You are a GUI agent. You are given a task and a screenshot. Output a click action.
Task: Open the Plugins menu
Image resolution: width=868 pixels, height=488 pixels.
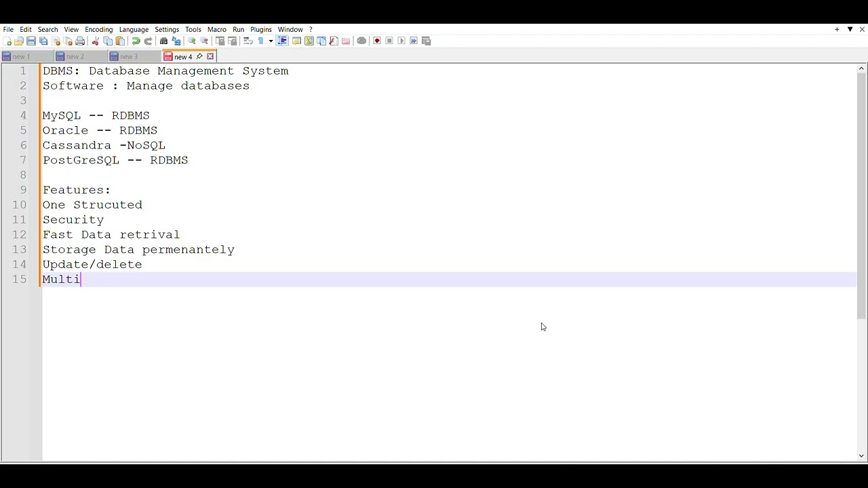261,29
